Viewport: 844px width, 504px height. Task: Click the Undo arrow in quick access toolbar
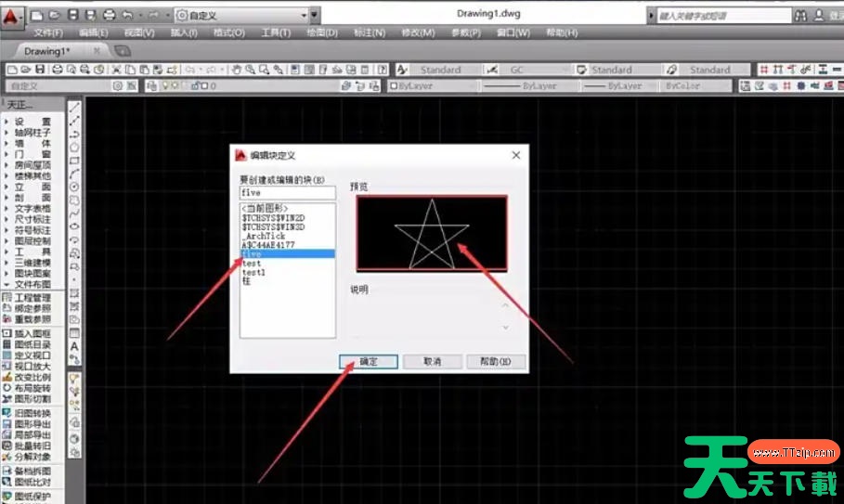(127, 16)
